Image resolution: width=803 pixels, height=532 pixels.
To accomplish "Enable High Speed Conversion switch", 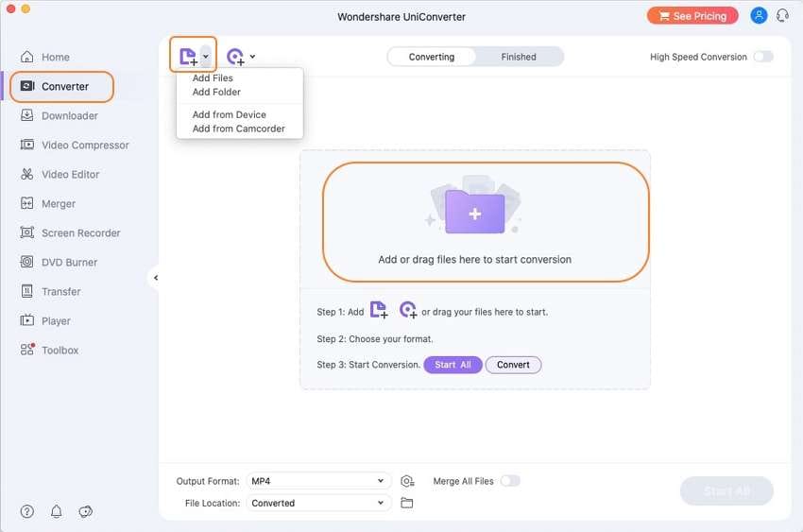I will (762, 57).
